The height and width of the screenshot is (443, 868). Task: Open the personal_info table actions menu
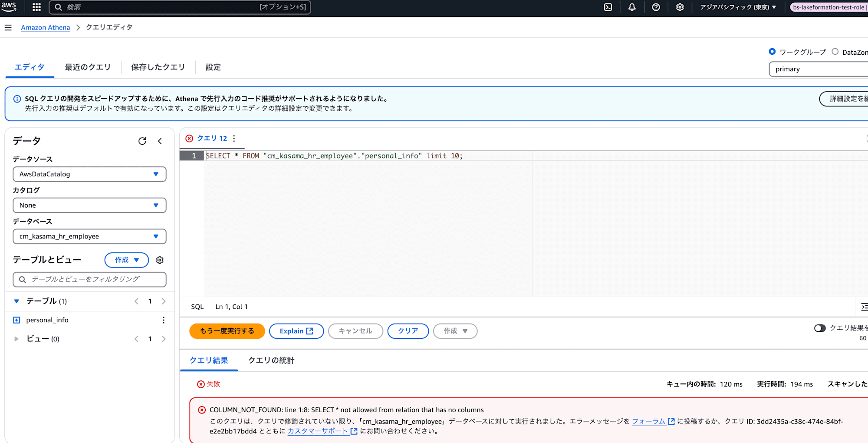coord(164,320)
